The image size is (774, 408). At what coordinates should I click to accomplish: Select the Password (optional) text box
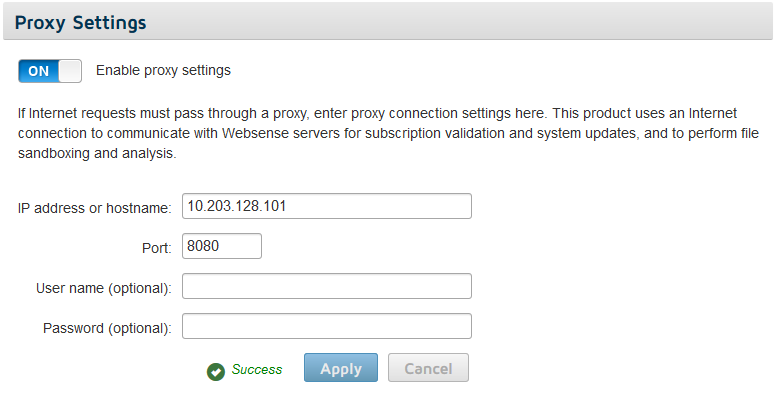click(x=327, y=326)
